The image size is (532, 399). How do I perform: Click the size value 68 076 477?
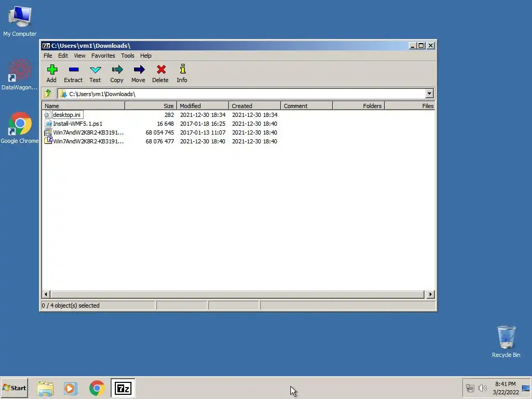click(x=160, y=141)
